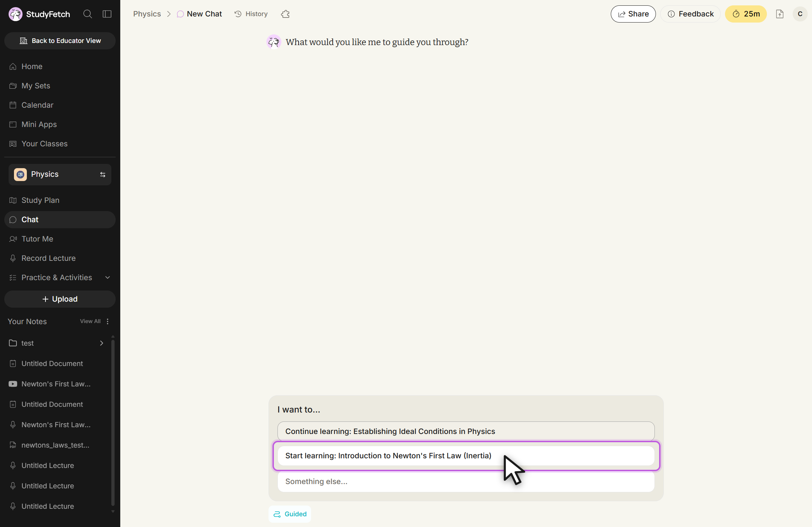Open the Study Plan page
Screen dimensions: 812x527
(60, 200)
